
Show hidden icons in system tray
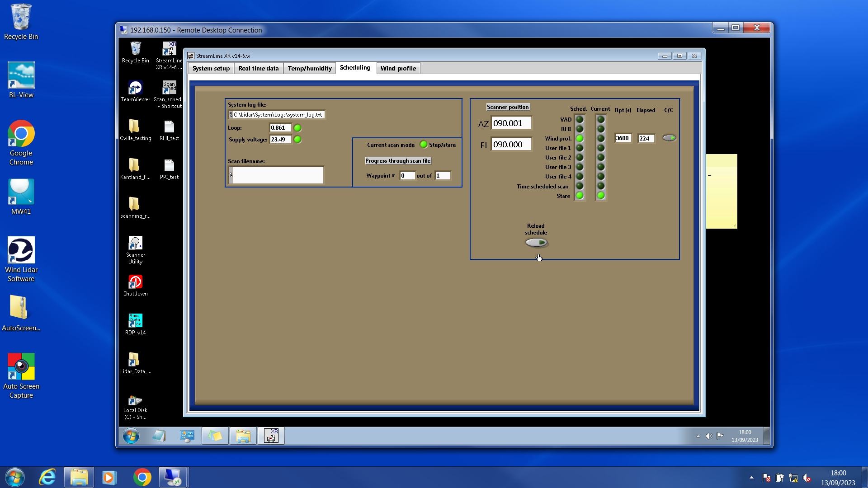(751, 478)
